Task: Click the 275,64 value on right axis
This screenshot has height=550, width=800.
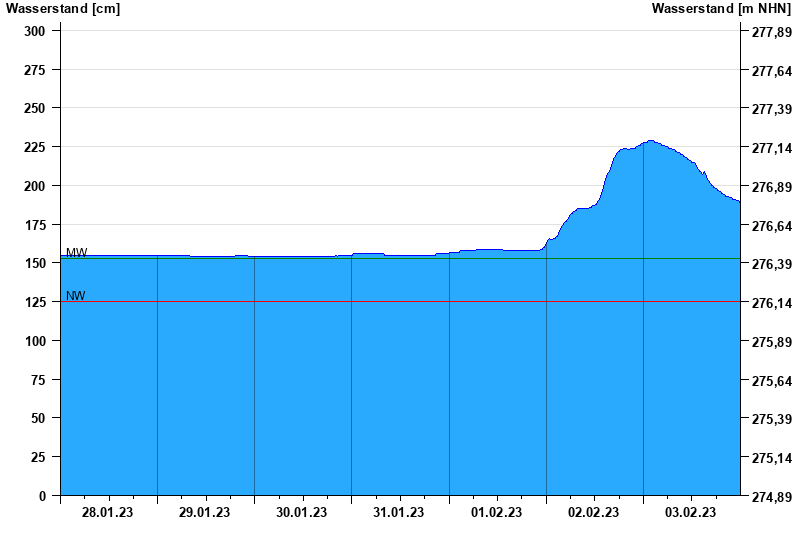Action: 772,381
